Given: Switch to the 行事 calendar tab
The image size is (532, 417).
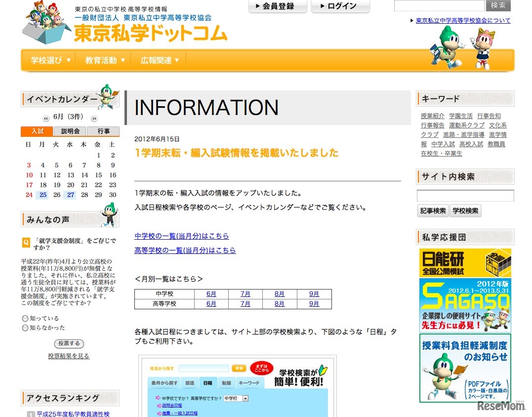Looking at the screenshot, I should (103, 131).
